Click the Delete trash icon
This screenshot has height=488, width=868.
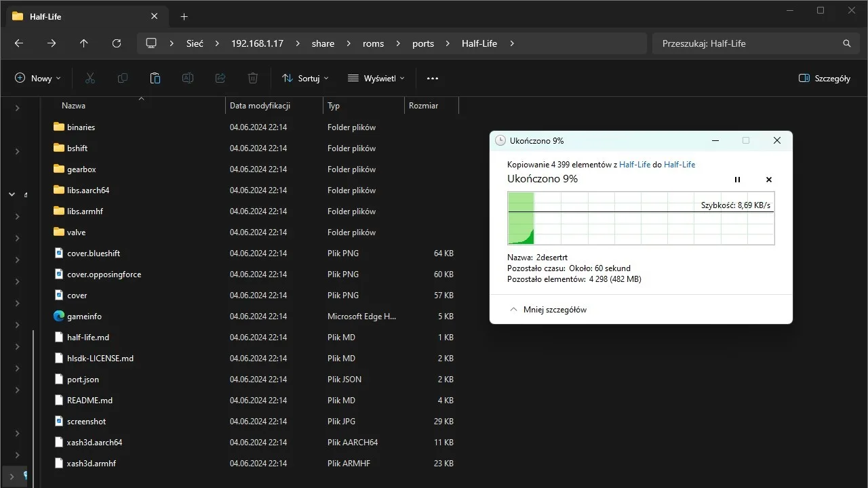(253, 78)
